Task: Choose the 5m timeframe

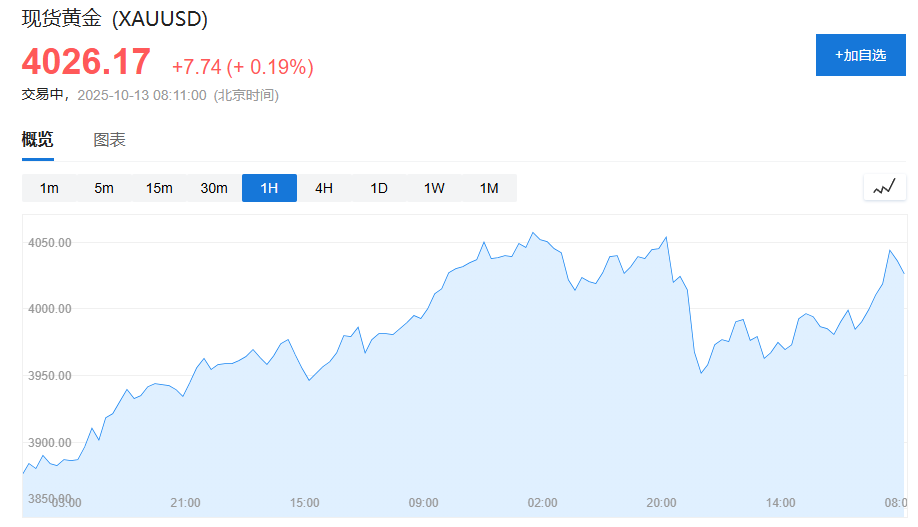Action: point(104,188)
